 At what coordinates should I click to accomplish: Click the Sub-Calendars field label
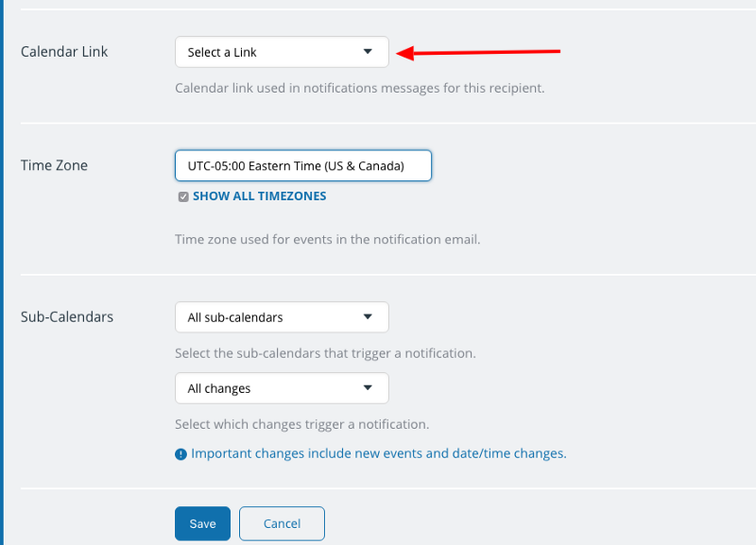coord(67,316)
